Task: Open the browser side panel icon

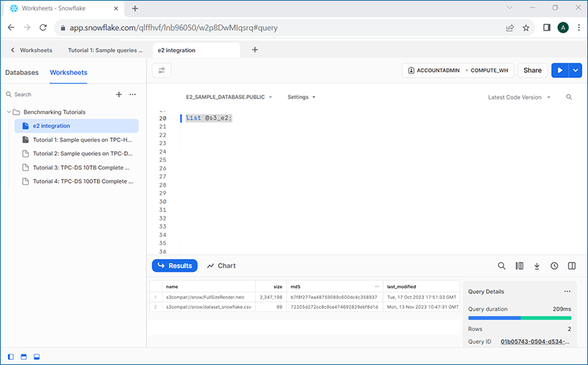Action: (547, 27)
